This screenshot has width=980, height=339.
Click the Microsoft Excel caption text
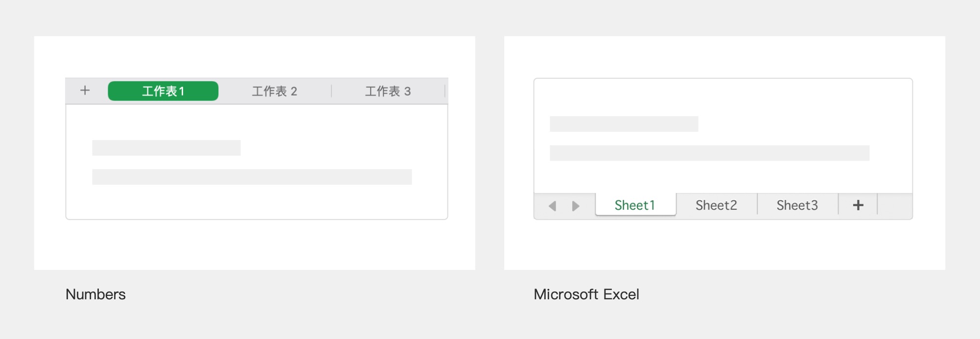pos(586,294)
